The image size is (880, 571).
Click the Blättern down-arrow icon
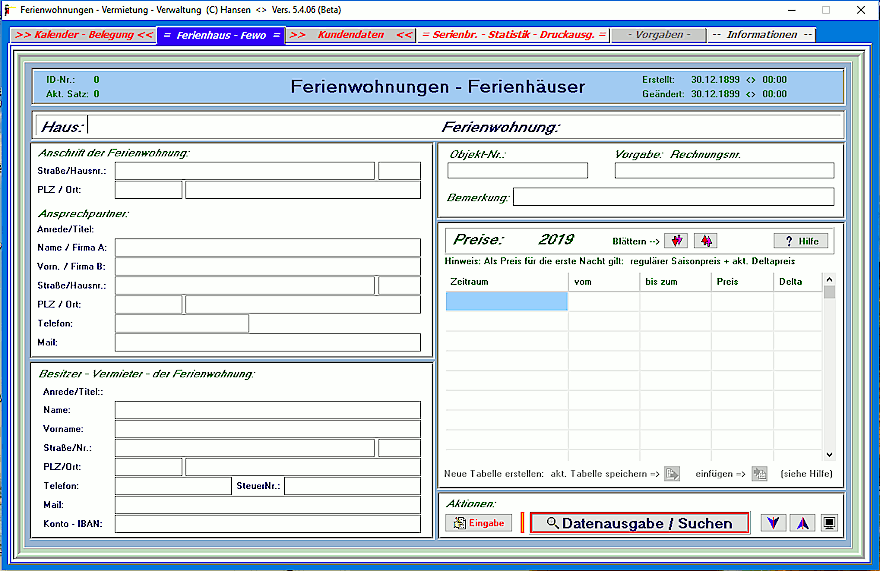pos(678,241)
